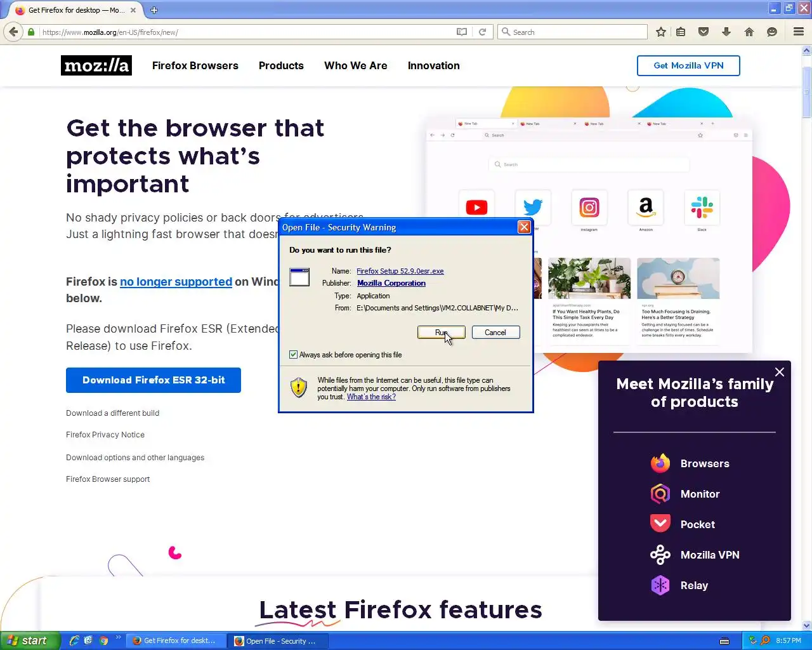Launch Internet Explorer from quick launch
The width and height of the screenshot is (812, 650).
coord(74,640)
